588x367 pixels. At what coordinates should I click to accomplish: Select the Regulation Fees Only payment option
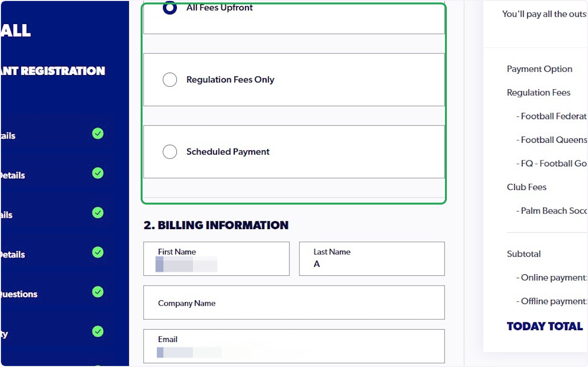pos(170,79)
